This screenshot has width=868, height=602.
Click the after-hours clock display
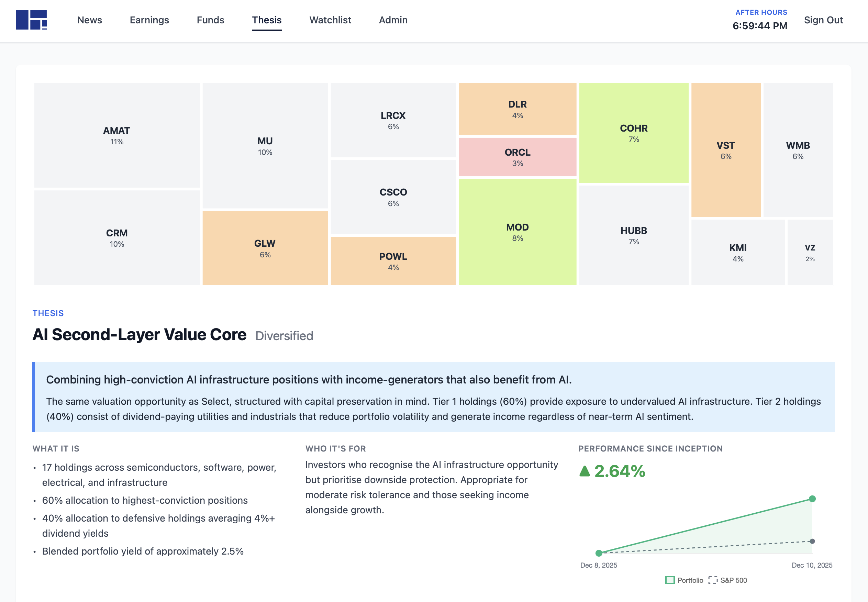tap(759, 26)
